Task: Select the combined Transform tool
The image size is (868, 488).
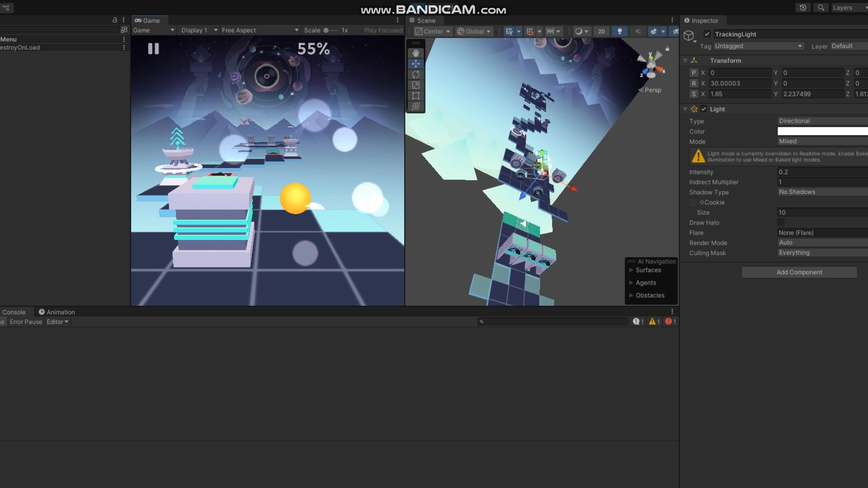Action: click(x=415, y=107)
